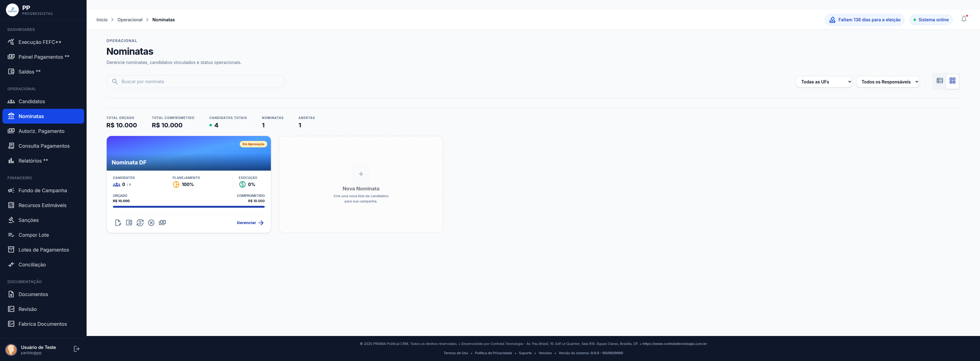Click the people icon under Candidatos on card
This screenshot has width=980, height=361.
116,185
